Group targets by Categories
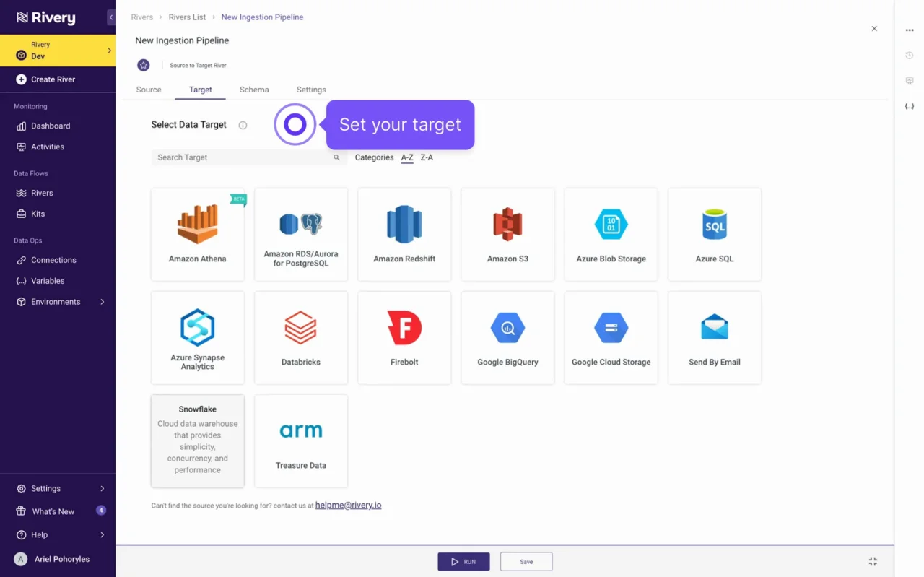 coord(374,157)
